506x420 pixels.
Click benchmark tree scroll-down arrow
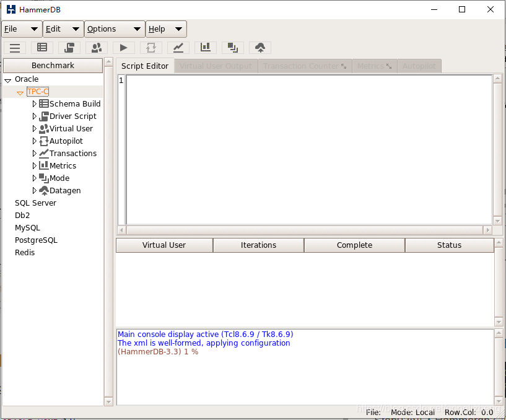click(108, 402)
